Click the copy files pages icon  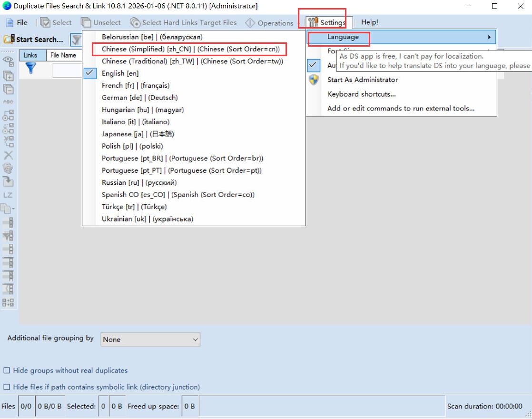point(6,208)
